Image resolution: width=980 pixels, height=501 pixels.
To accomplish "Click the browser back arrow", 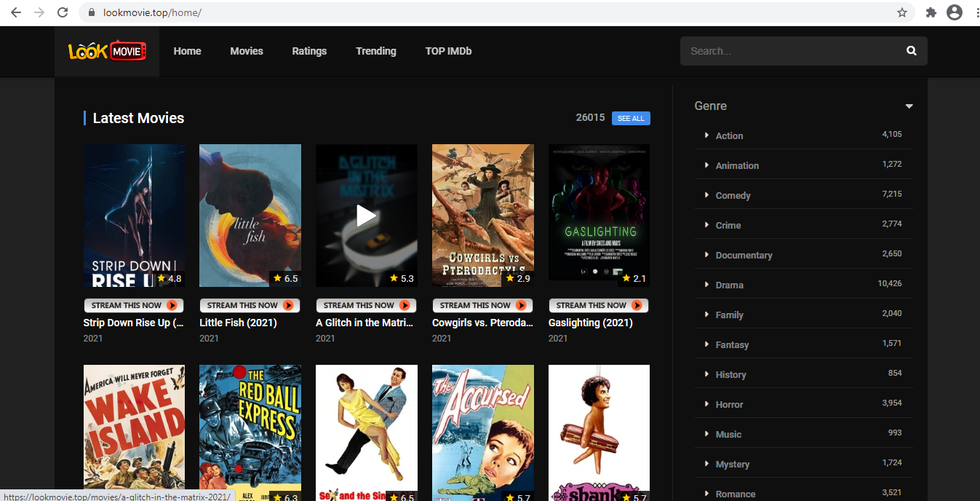I will pos(16,12).
